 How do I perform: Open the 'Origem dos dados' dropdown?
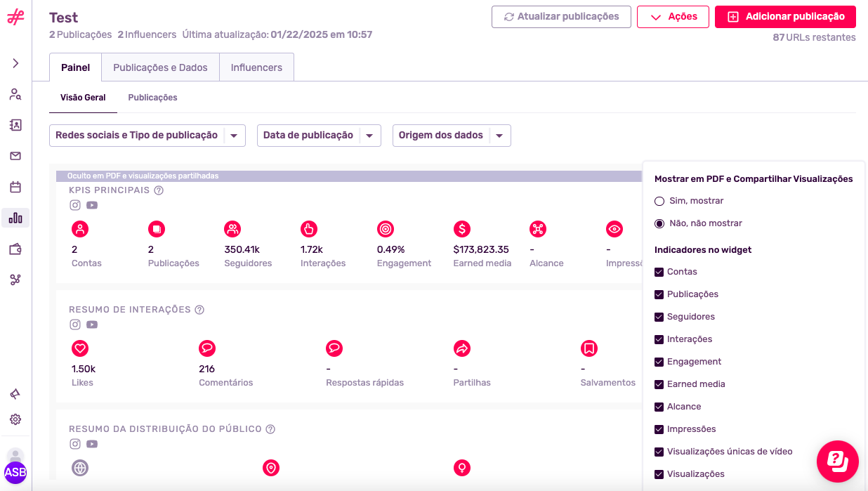452,136
